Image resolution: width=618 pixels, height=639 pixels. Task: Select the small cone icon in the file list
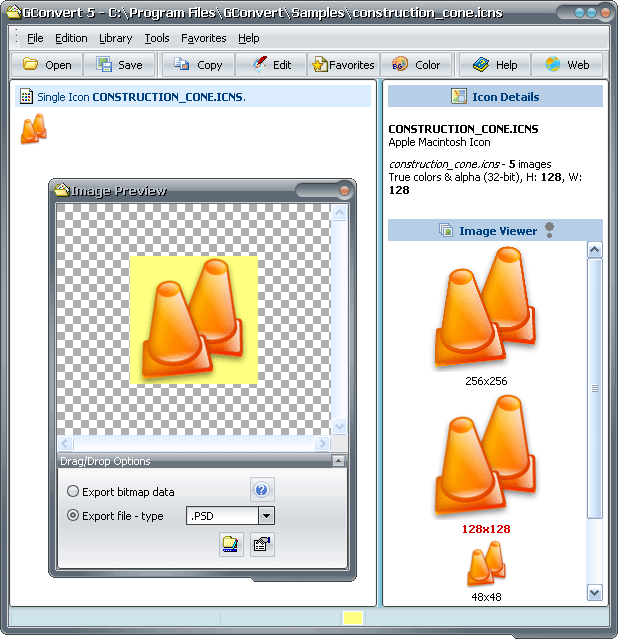click(x=34, y=129)
